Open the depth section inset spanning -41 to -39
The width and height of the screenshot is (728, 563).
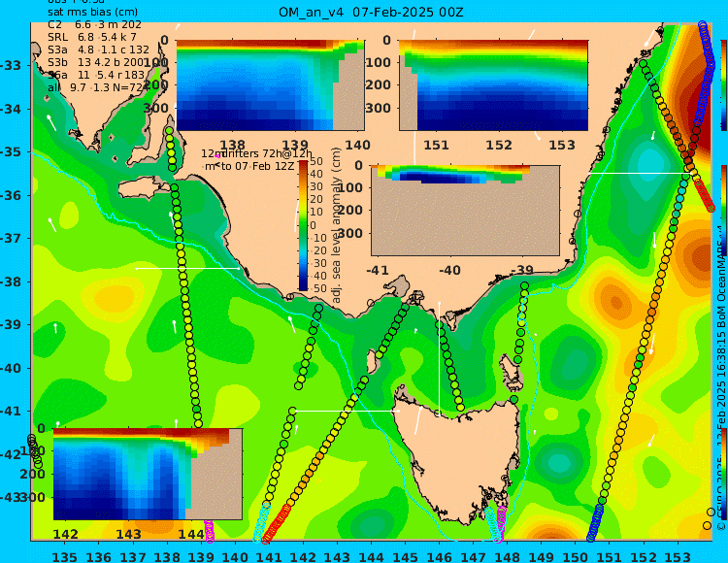point(465,211)
